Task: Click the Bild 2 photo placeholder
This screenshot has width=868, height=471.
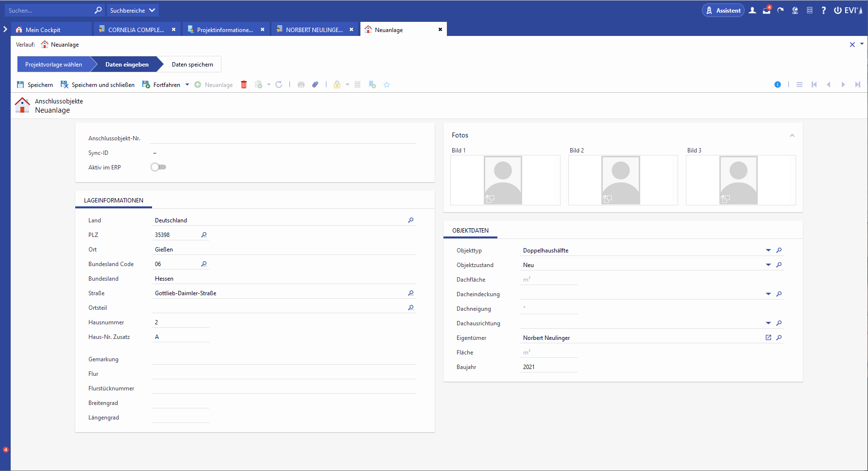Action: point(621,180)
